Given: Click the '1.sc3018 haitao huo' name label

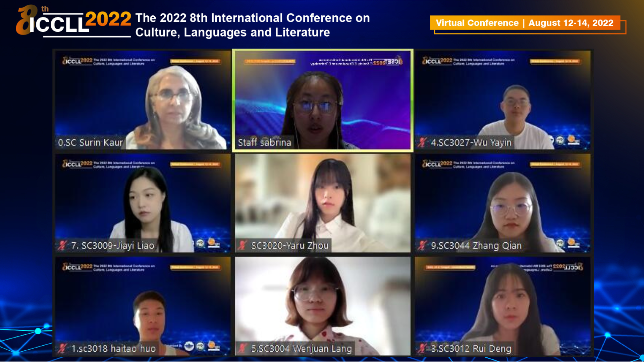Looking at the screenshot, I should click(114, 349).
